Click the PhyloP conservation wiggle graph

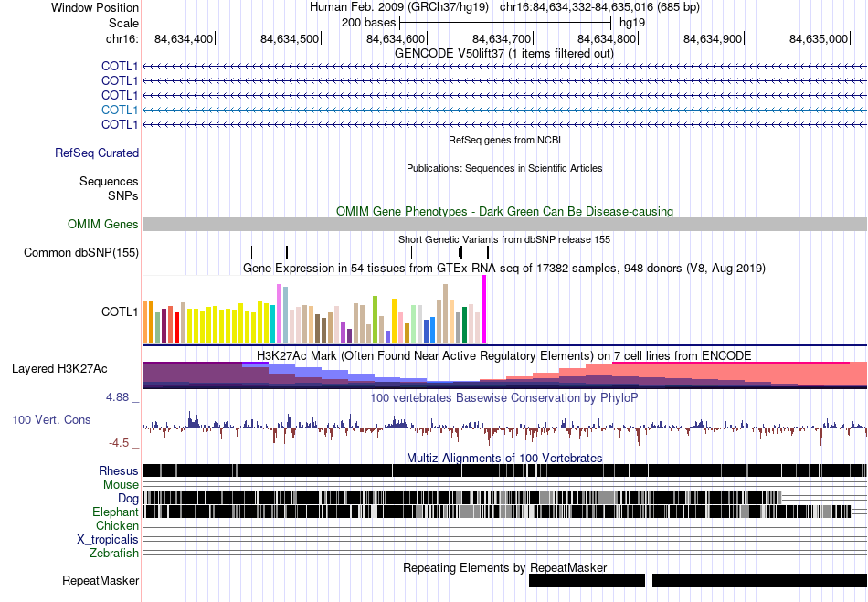505,428
